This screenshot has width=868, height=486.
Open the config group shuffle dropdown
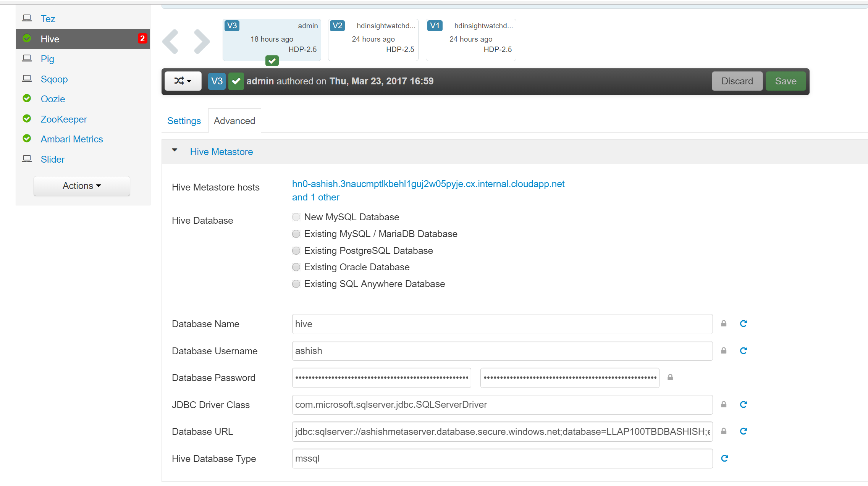click(x=183, y=81)
